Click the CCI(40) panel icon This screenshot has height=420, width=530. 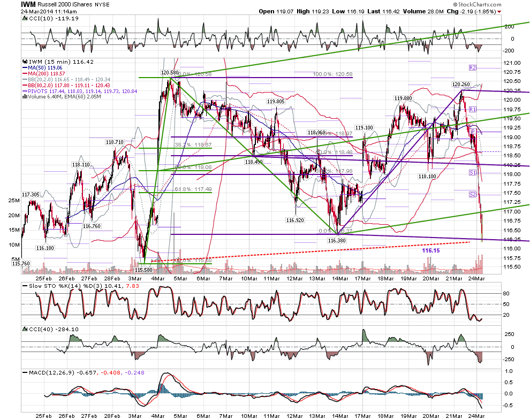pos(25,329)
